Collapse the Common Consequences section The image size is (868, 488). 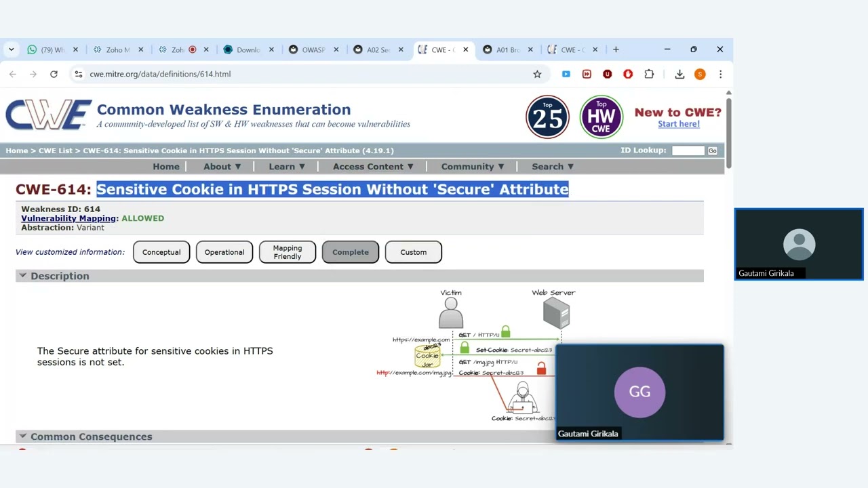(x=22, y=436)
